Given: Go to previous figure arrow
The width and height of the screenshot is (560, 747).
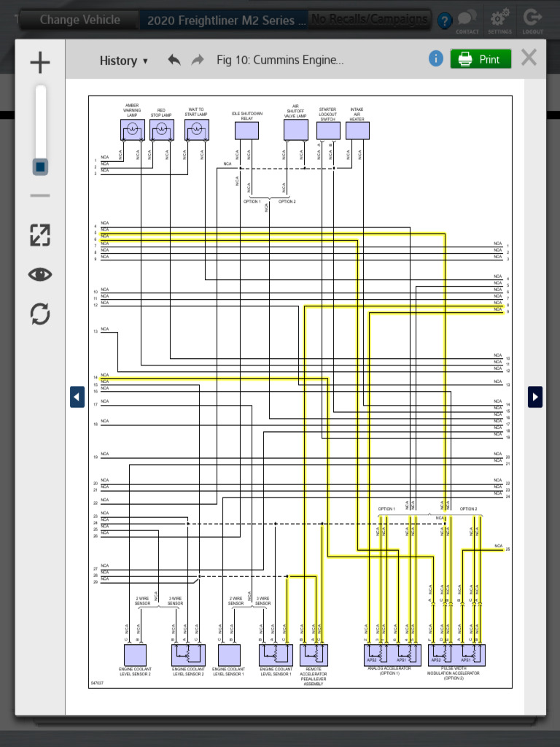Looking at the screenshot, I should [77, 397].
